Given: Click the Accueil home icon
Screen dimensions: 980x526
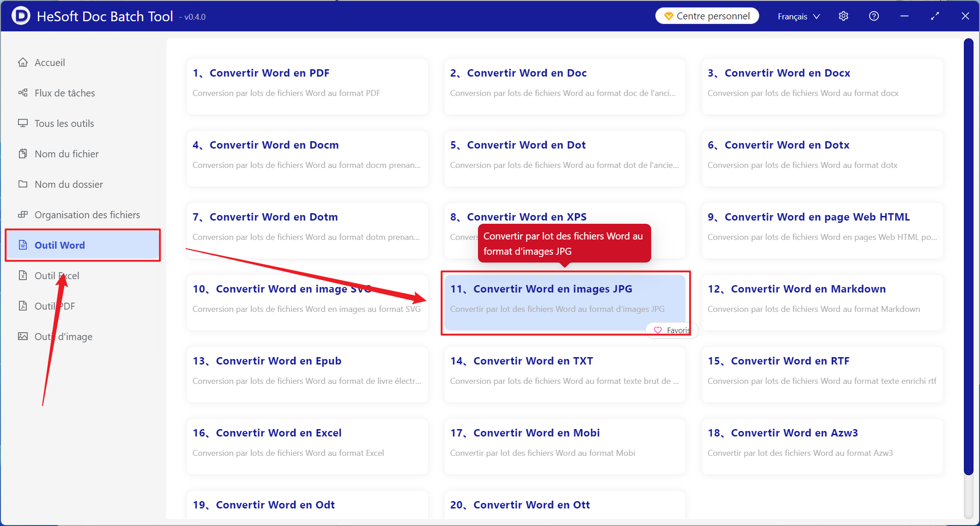Looking at the screenshot, I should tap(23, 62).
